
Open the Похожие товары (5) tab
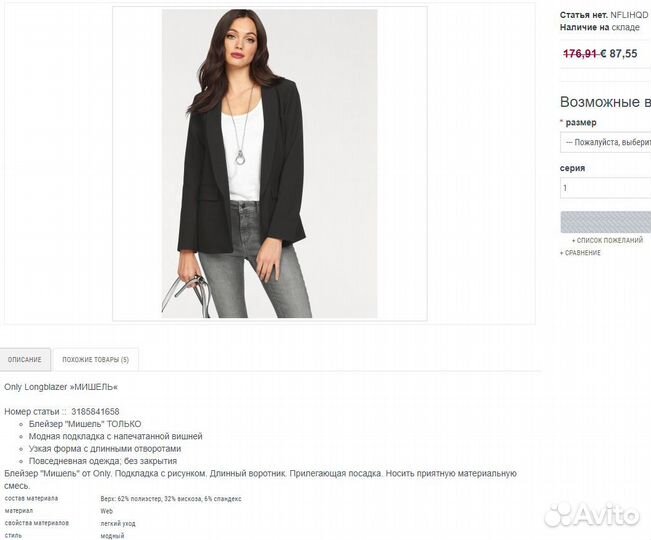95,359
